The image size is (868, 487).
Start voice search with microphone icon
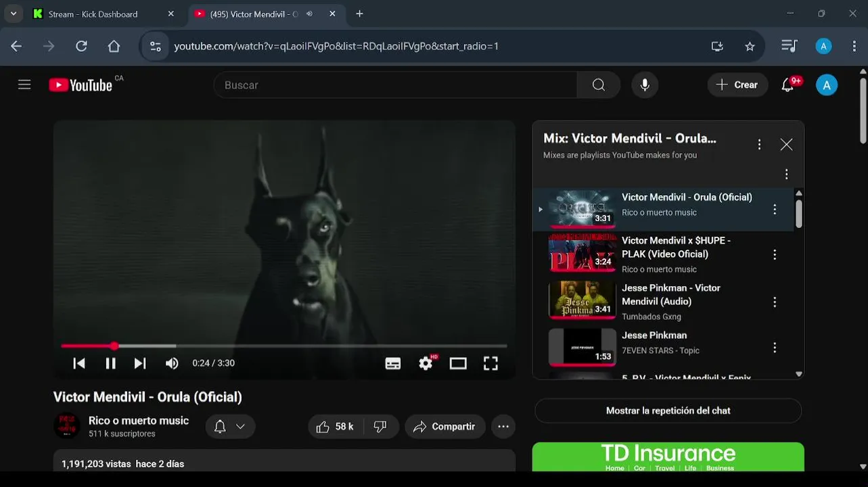point(645,85)
